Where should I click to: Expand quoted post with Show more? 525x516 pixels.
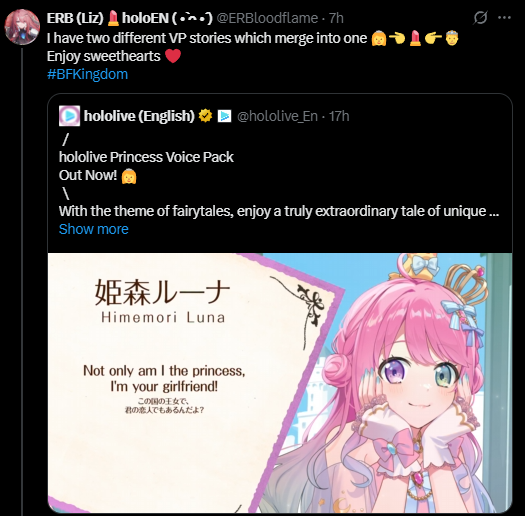click(94, 229)
